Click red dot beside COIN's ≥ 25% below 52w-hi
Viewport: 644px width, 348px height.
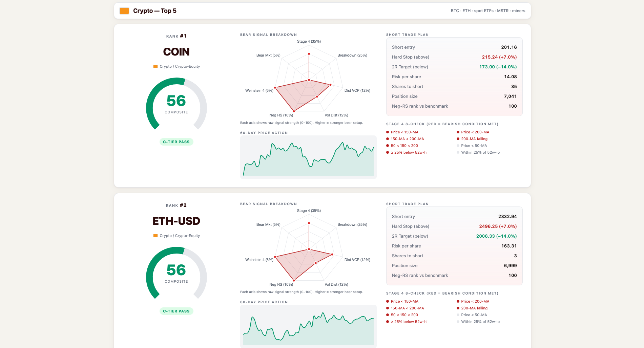388,153
